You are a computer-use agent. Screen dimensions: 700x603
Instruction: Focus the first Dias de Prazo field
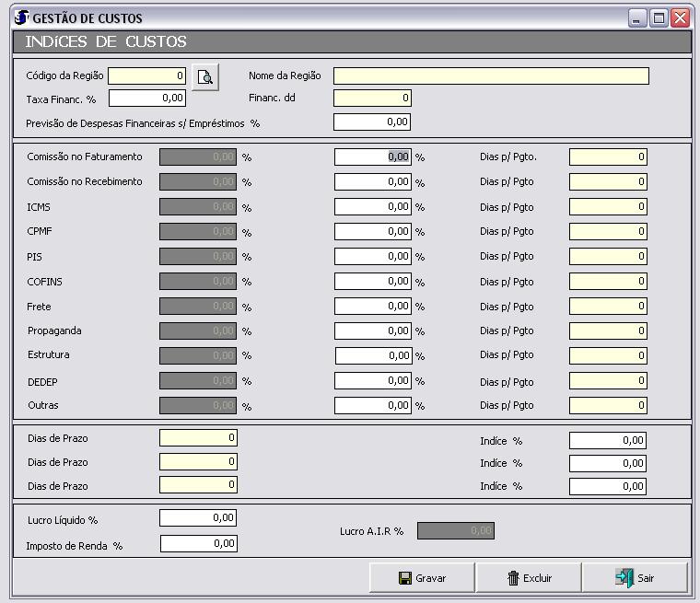pos(198,438)
